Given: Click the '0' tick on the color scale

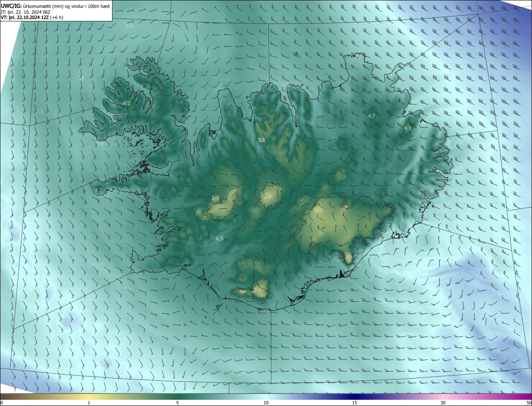Looking at the screenshot, I should click(x=2, y=403).
